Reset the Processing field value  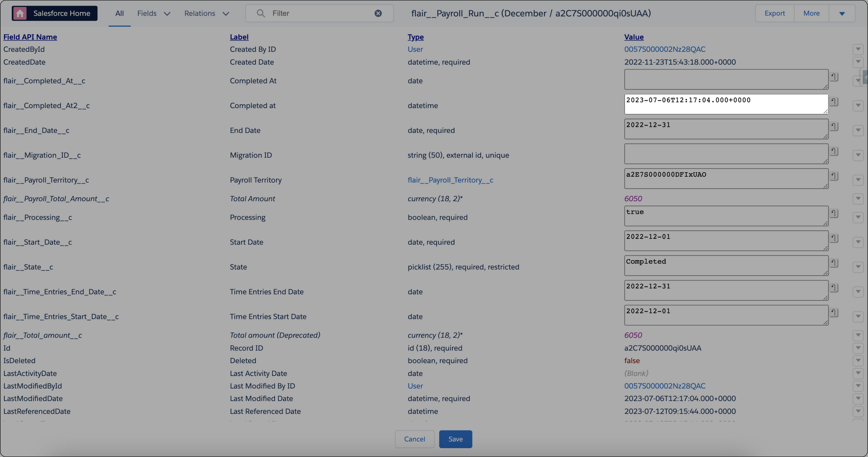[834, 213]
